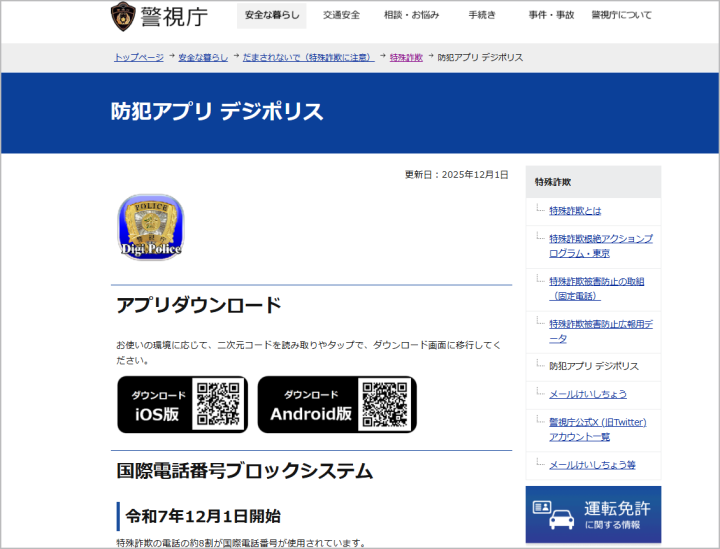Image resolution: width=720 pixels, height=549 pixels.
Task: Open 特殊詐欺とは sidebar link
Action: coord(575,211)
